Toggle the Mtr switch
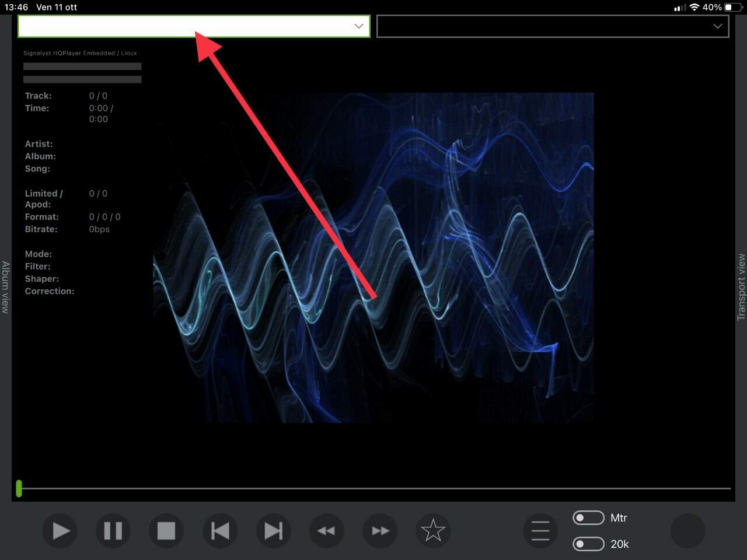 pyautogui.click(x=588, y=517)
